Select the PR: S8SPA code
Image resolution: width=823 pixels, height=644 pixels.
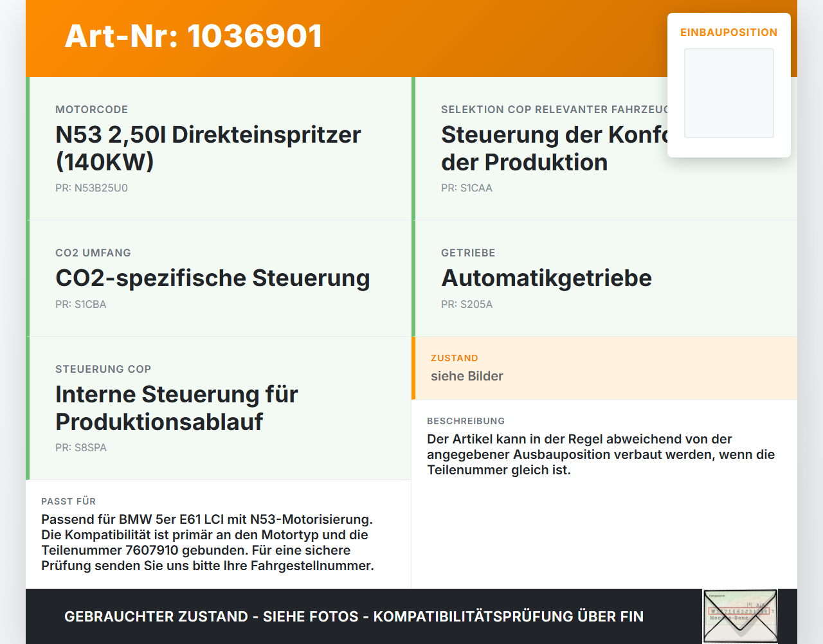pyautogui.click(x=81, y=448)
